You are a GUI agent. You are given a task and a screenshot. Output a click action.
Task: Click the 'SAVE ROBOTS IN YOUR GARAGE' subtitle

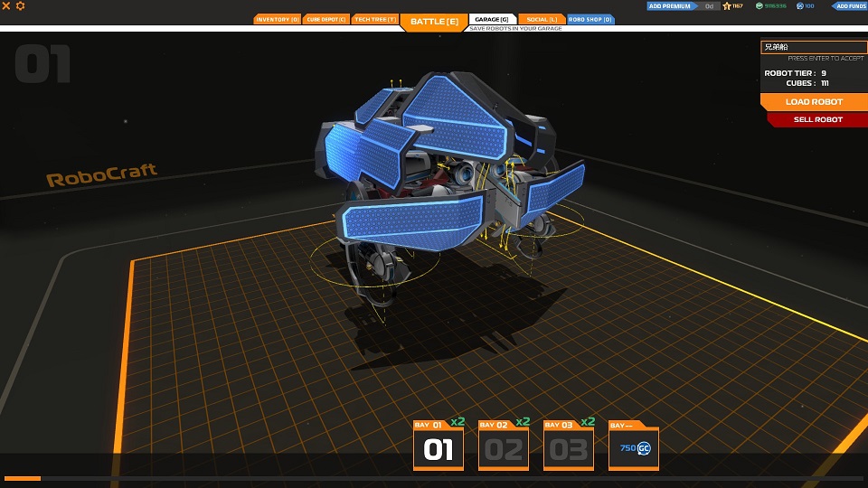[x=515, y=28]
